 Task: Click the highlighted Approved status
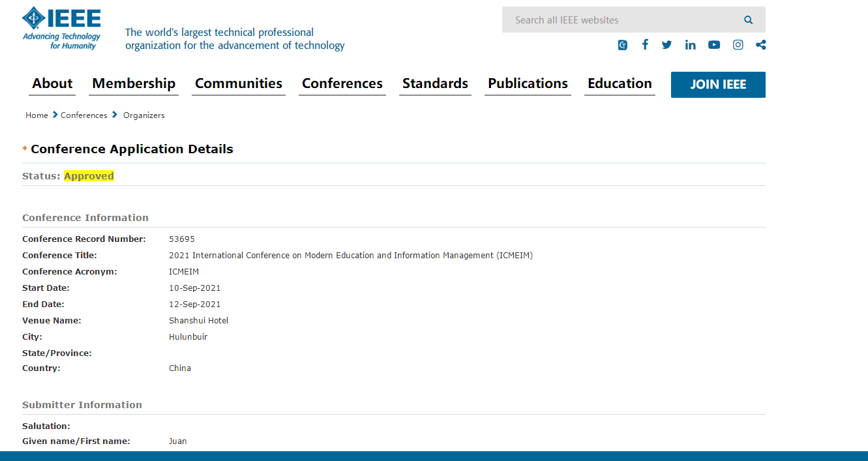click(89, 176)
